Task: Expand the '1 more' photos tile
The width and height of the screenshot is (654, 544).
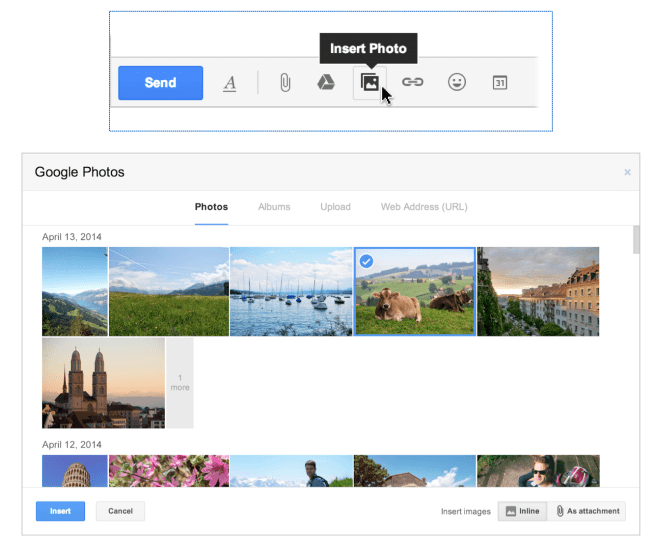Action: coord(180,382)
